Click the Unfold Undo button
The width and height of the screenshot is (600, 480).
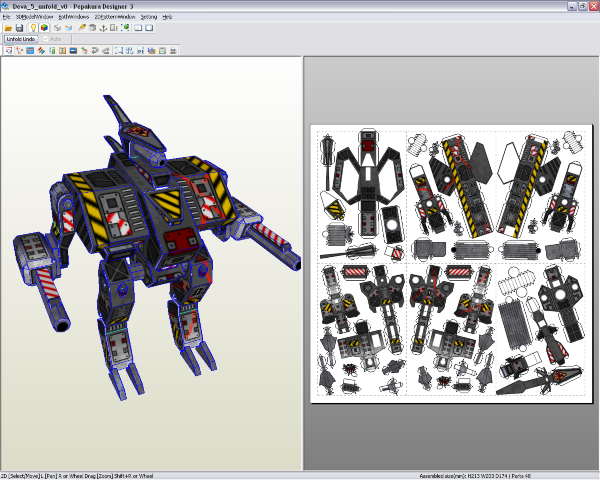(x=21, y=39)
